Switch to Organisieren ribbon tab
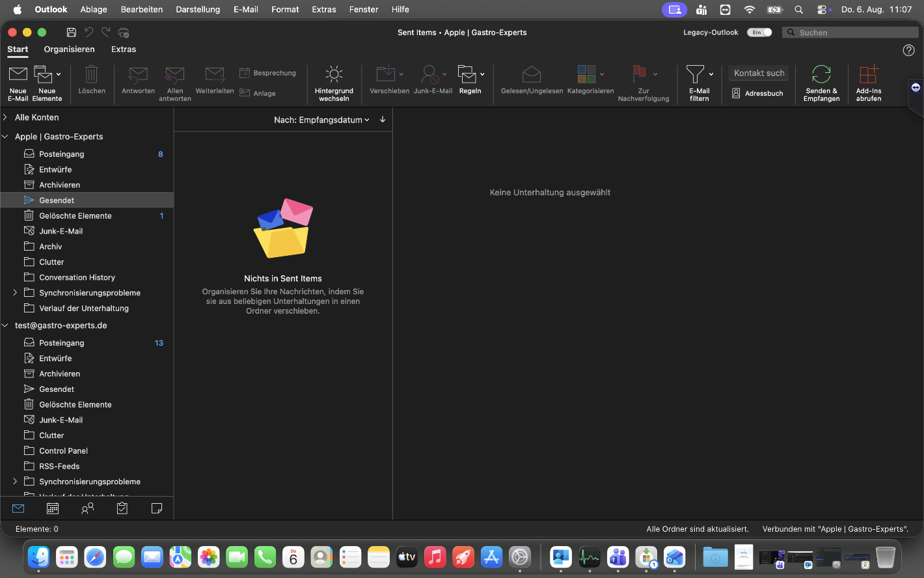The width and height of the screenshot is (924, 578). click(x=69, y=49)
